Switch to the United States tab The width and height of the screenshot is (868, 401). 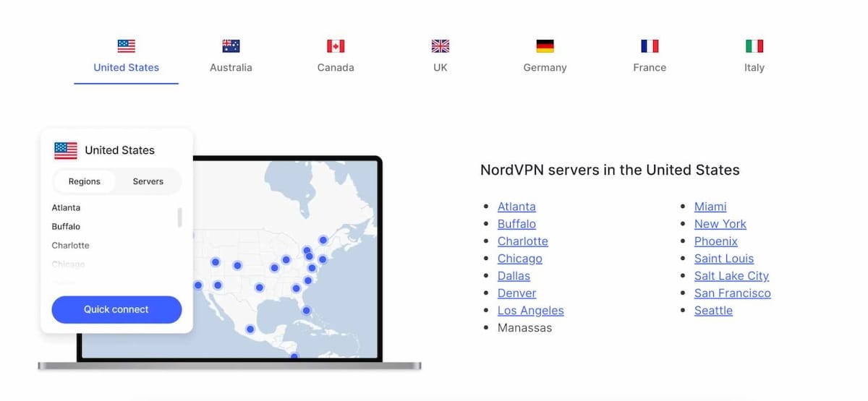click(126, 67)
